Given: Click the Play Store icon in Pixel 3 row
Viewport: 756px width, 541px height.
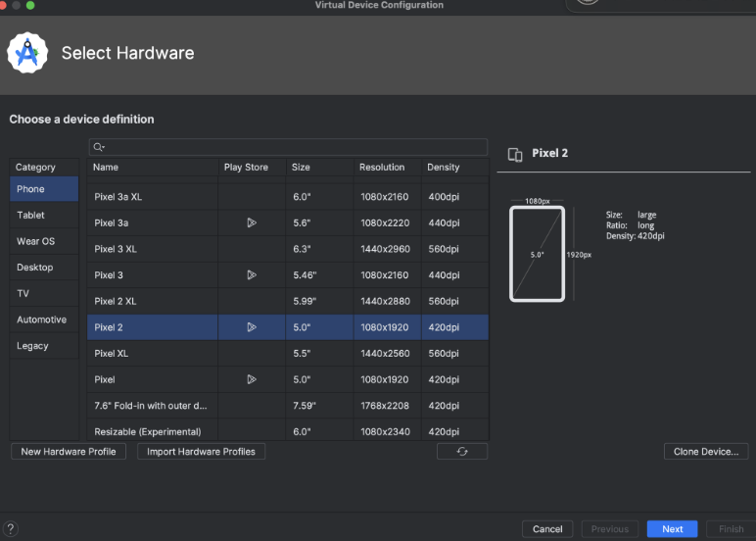Looking at the screenshot, I should (252, 274).
